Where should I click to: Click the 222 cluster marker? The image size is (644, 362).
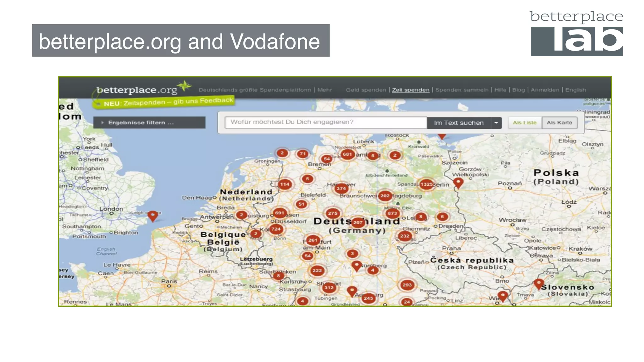317,271
